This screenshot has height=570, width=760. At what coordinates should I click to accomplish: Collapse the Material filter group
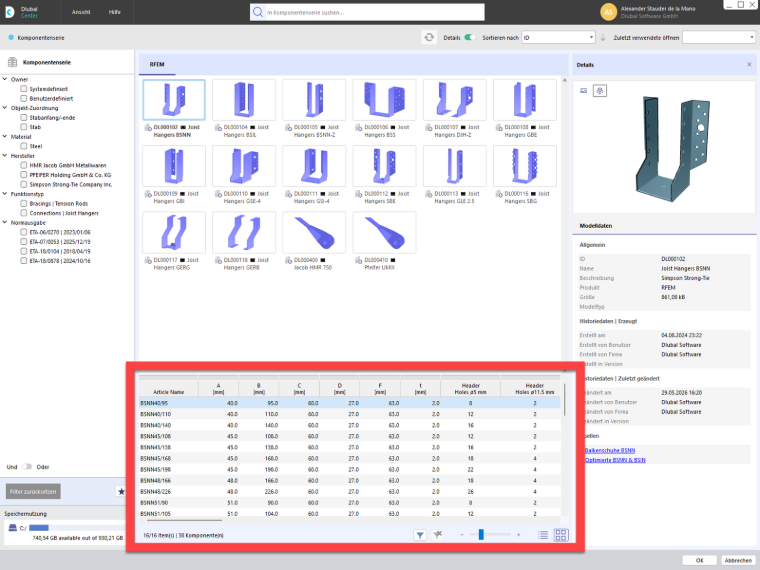tap(5, 137)
